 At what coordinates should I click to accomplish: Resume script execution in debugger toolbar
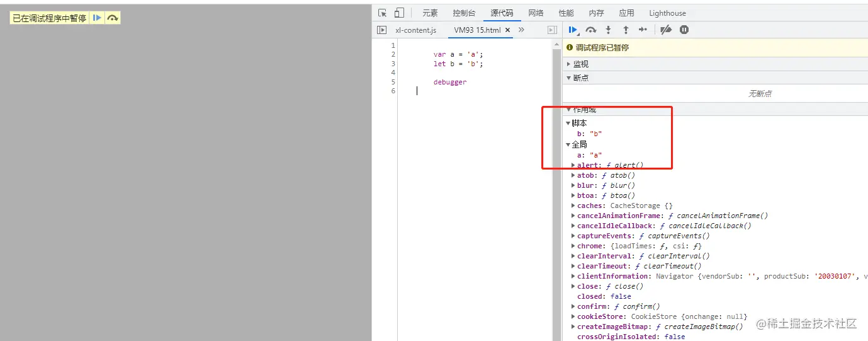573,30
